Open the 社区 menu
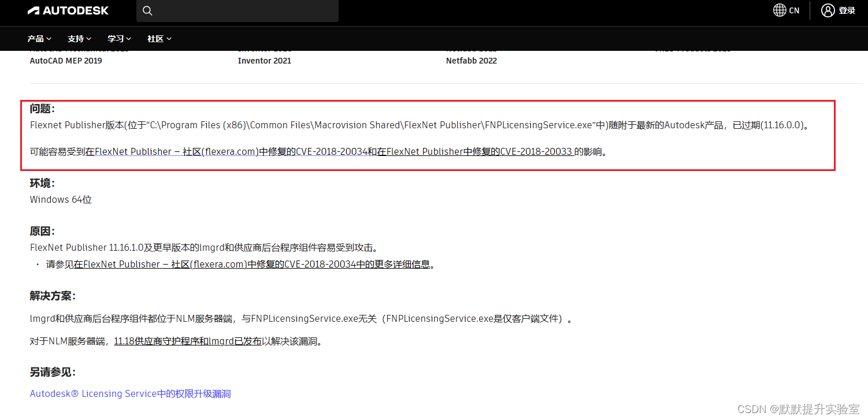The image size is (868, 420). (x=159, y=39)
